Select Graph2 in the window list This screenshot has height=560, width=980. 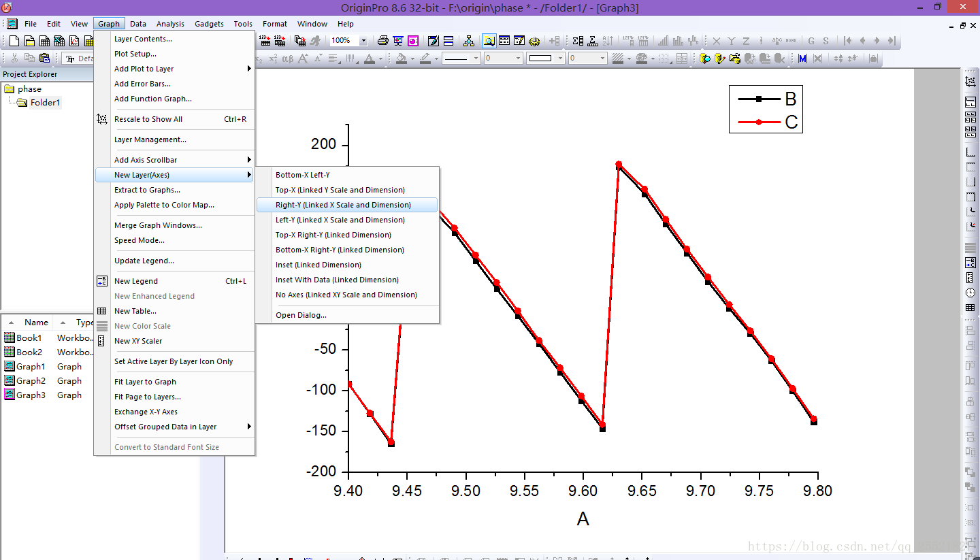[x=31, y=380]
